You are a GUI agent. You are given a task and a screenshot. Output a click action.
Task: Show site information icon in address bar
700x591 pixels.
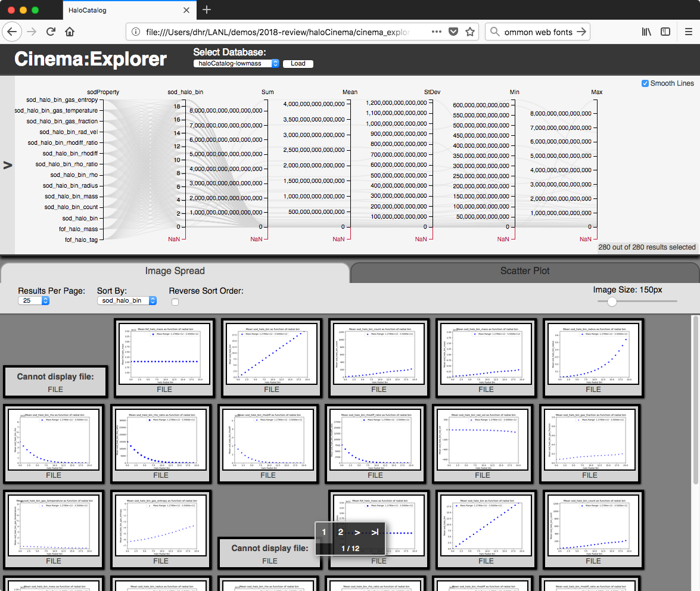coord(136,32)
